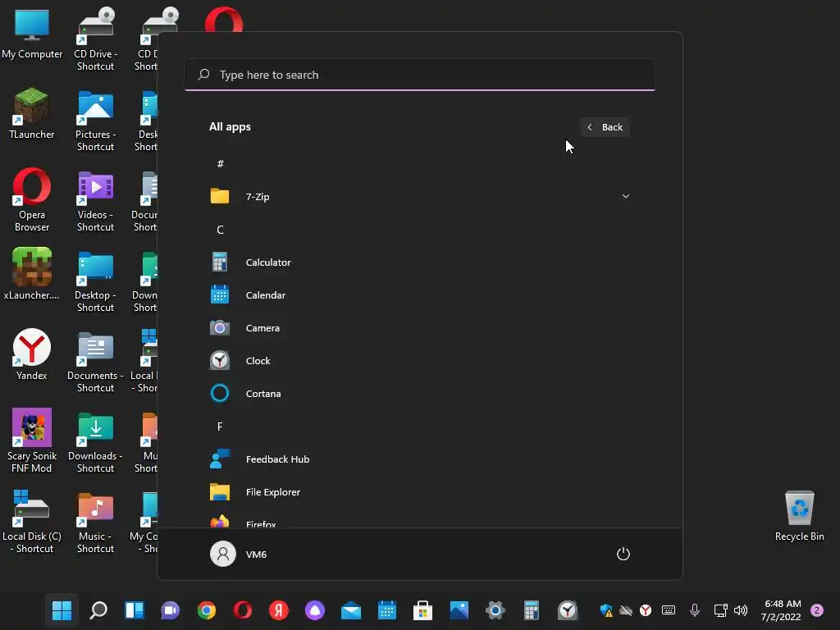Select Desktop - Shortcut icon
840x630 pixels.
tap(95, 282)
